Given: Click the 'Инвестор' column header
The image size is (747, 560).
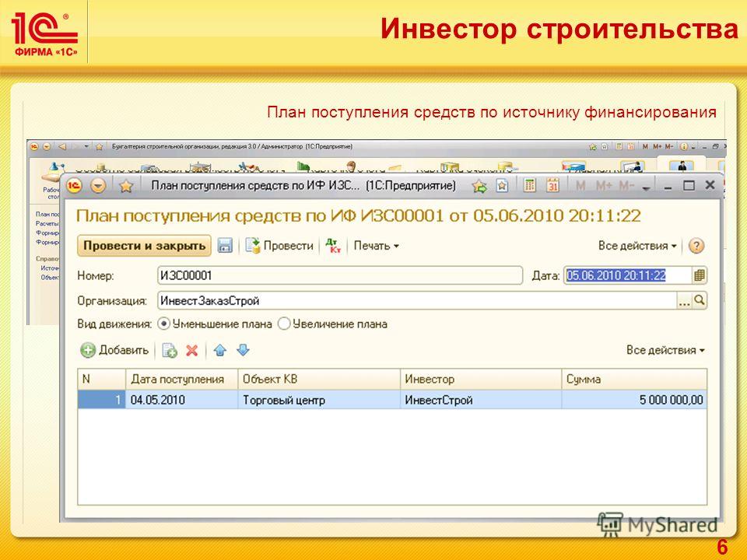Looking at the screenshot, I should click(481, 379).
